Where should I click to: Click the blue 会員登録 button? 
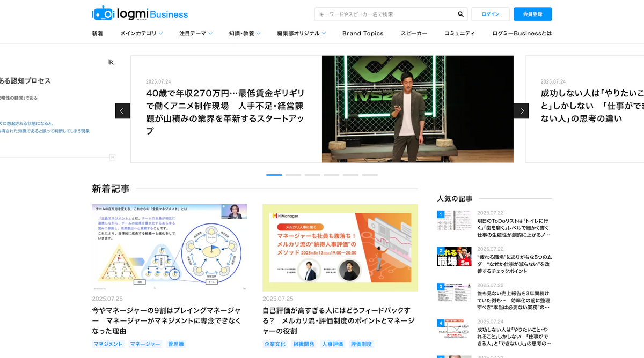tap(532, 14)
